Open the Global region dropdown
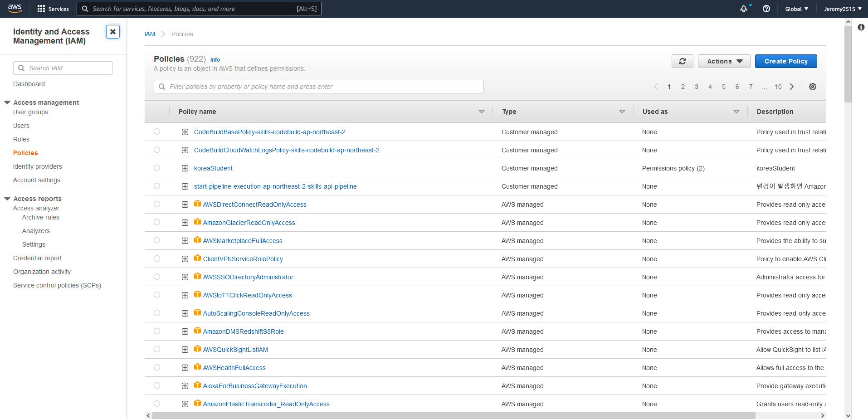Viewport: 868px width, 419px height. 797,9
